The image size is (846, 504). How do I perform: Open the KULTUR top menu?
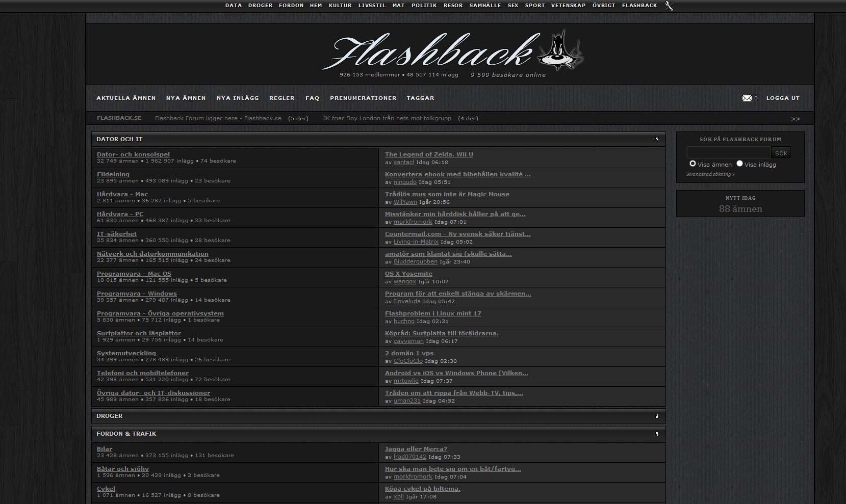point(340,6)
